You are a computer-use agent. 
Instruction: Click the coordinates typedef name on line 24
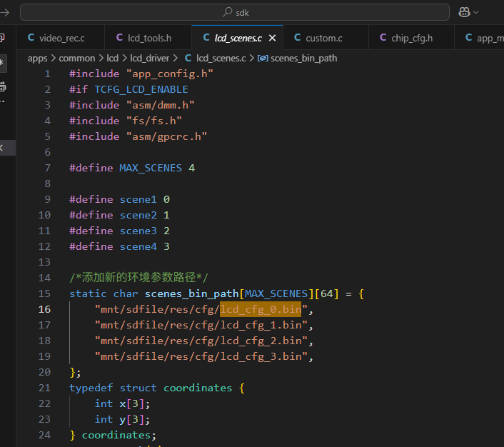coord(116,436)
